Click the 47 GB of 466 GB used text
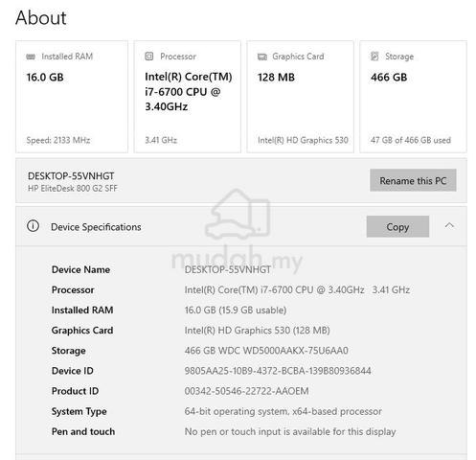The image size is (476, 460). point(411,140)
